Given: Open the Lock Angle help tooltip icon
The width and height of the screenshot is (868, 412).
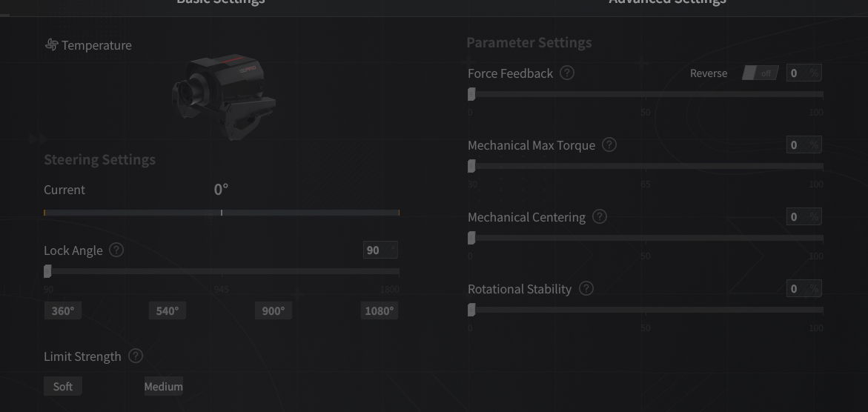Looking at the screenshot, I should pos(116,250).
